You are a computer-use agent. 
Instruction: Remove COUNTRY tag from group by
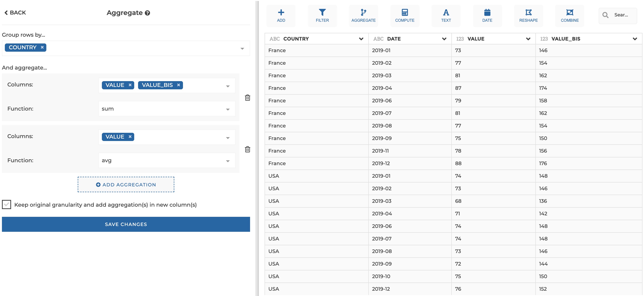pyautogui.click(x=42, y=47)
